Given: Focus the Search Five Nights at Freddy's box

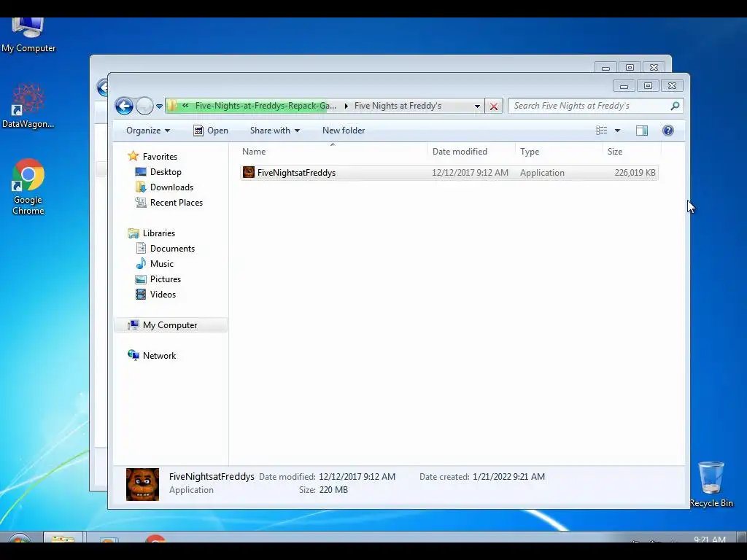Looking at the screenshot, I should pyautogui.click(x=595, y=106).
